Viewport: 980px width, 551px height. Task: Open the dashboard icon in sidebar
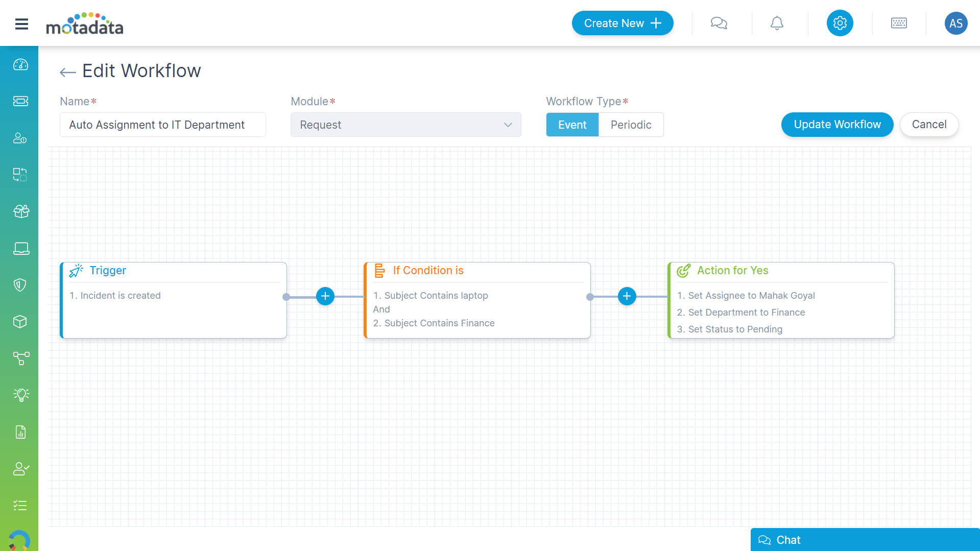click(x=20, y=65)
